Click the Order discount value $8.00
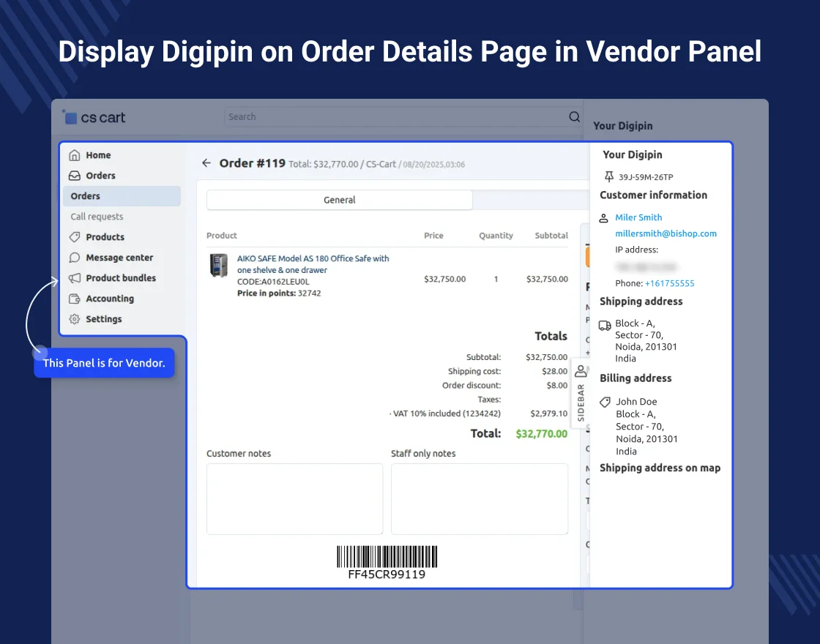 click(557, 385)
